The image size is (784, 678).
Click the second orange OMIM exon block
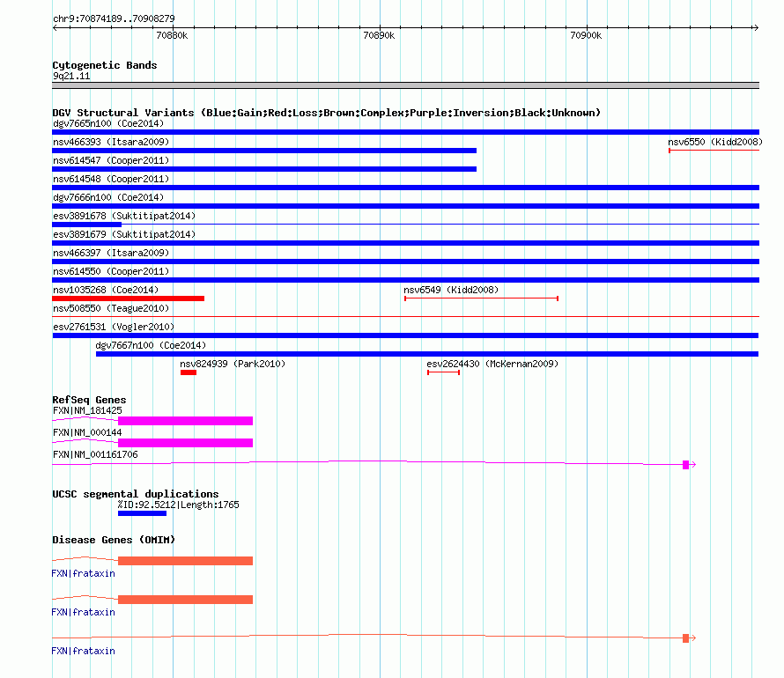(x=185, y=600)
